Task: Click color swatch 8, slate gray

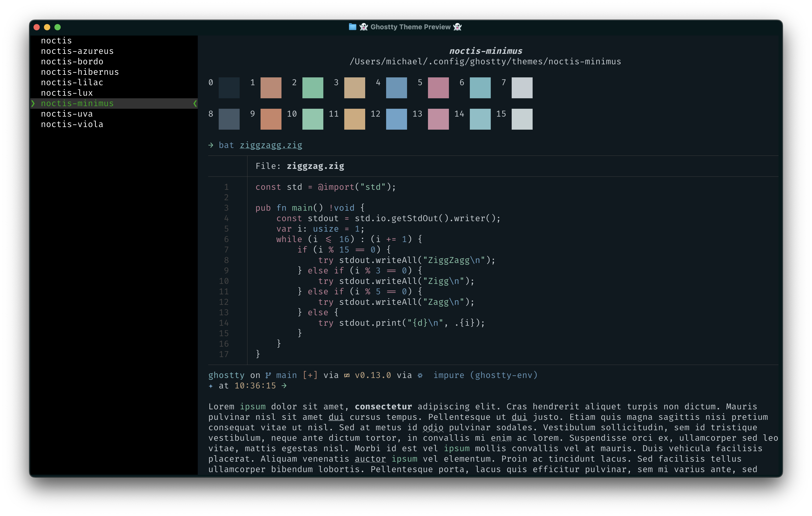Action: click(229, 119)
